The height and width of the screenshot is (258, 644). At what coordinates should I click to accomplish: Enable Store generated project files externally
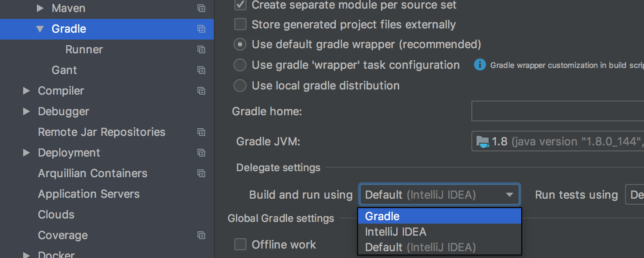click(240, 25)
